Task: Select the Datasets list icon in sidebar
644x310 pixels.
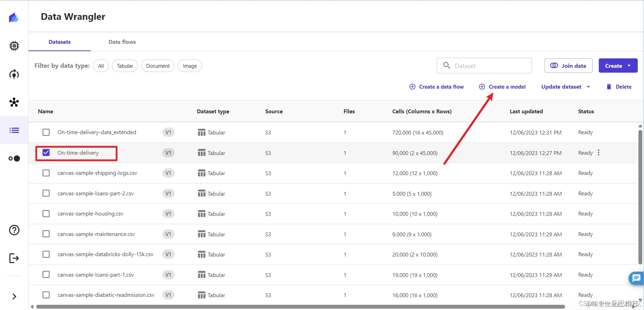Action: 14,130
